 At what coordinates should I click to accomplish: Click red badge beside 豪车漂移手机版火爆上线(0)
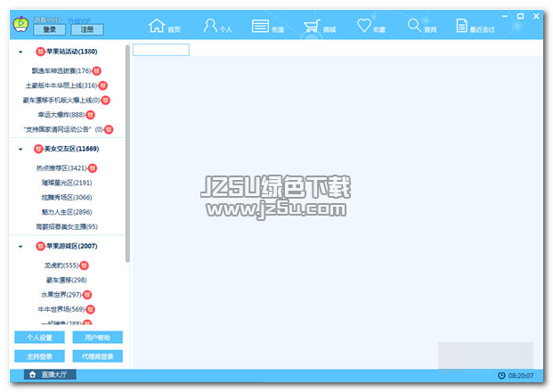point(105,100)
